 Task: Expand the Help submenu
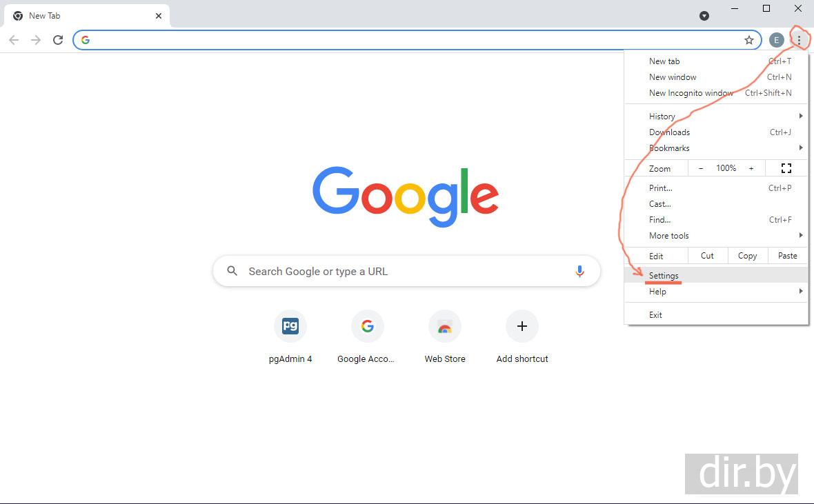tap(717, 292)
